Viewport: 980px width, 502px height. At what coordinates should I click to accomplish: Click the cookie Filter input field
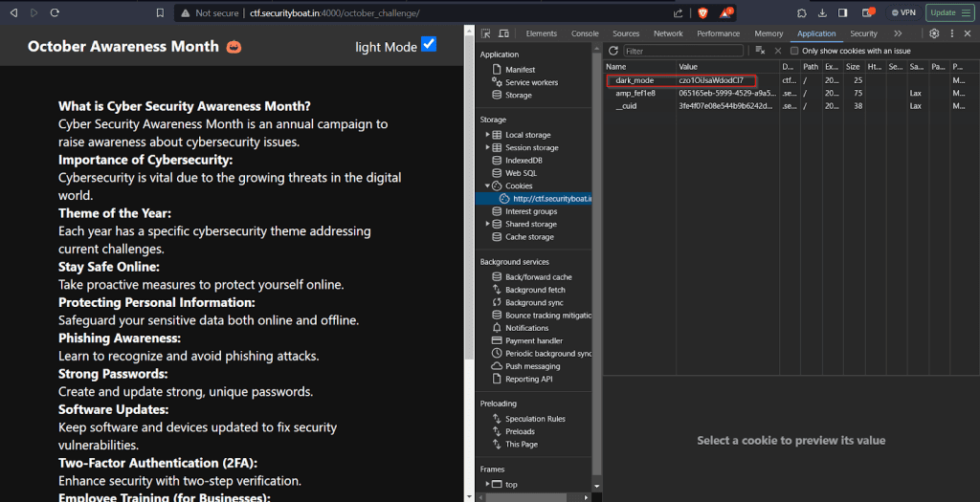(683, 52)
